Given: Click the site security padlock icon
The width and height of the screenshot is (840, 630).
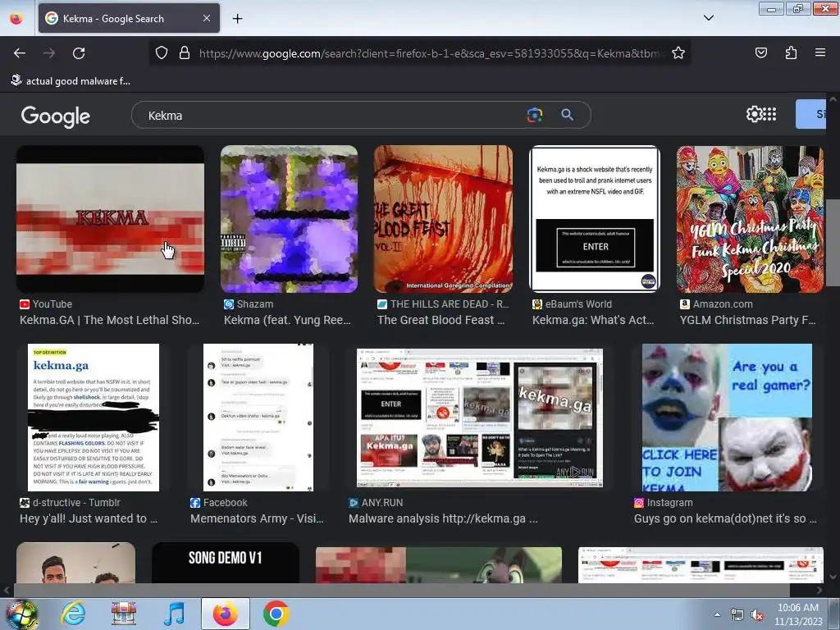Looking at the screenshot, I should point(185,52).
